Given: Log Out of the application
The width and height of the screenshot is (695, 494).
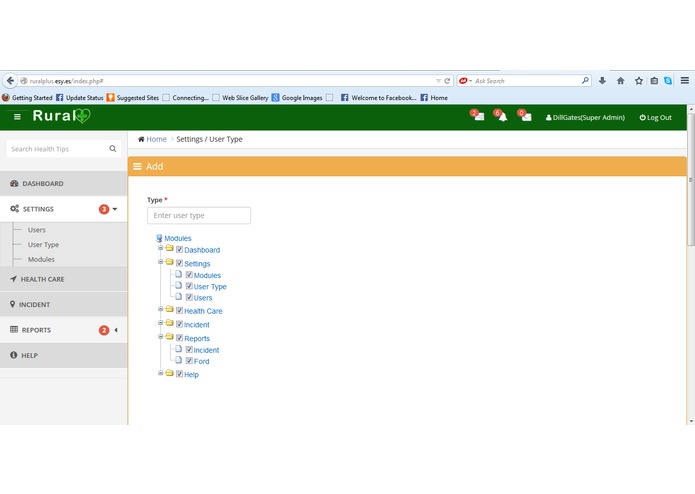Looking at the screenshot, I should [x=655, y=117].
